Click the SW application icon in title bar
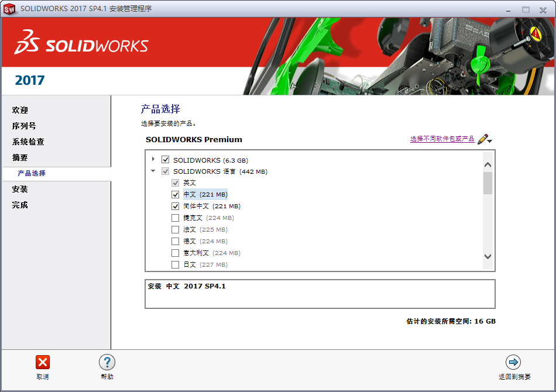556x392 pixels. [9, 9]
